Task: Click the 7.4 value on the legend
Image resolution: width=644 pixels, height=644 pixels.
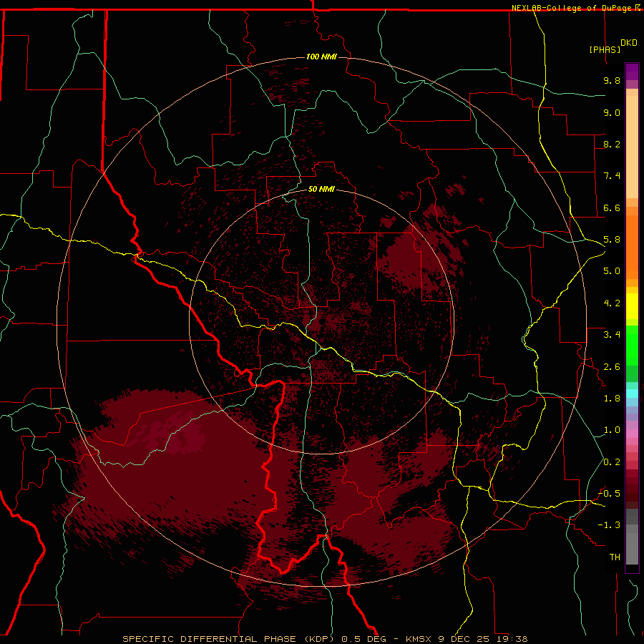Action: pyautogui.click(x=612, y=176)
